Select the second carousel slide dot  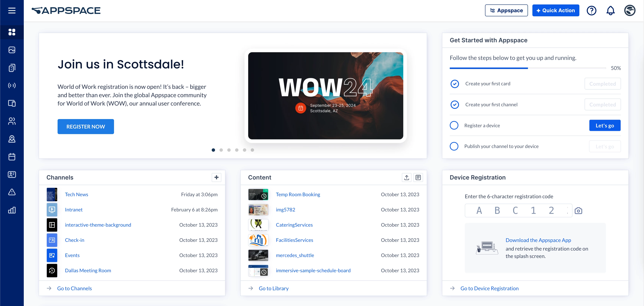tap(221, 150)
